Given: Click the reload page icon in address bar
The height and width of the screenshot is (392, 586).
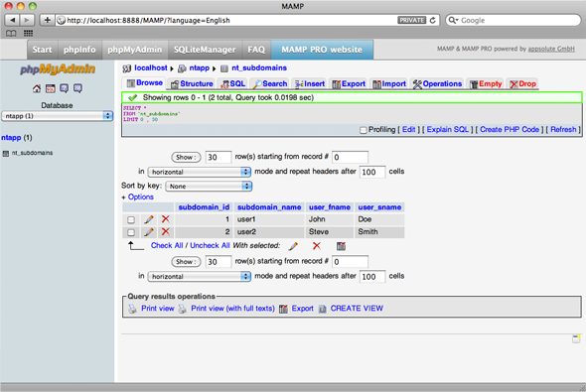Looking at the screenshot, I should [x=433, y=20].
